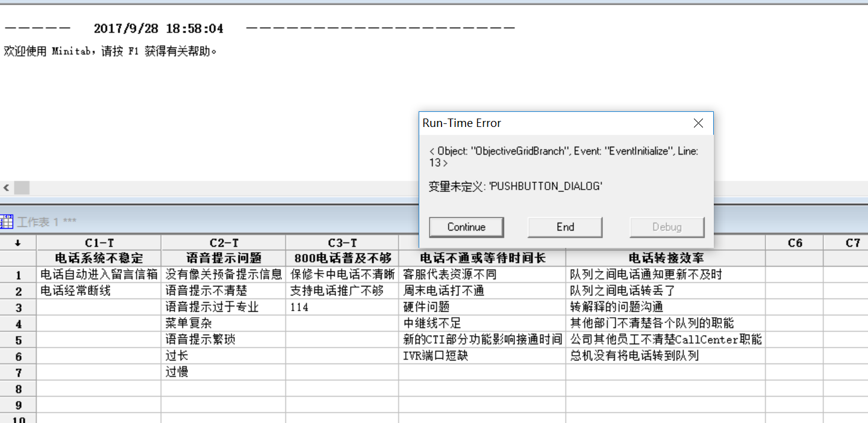Click cell 队列之间电话转丢了
This screenshot has width=868, height=423.
(x=666, y=291)
